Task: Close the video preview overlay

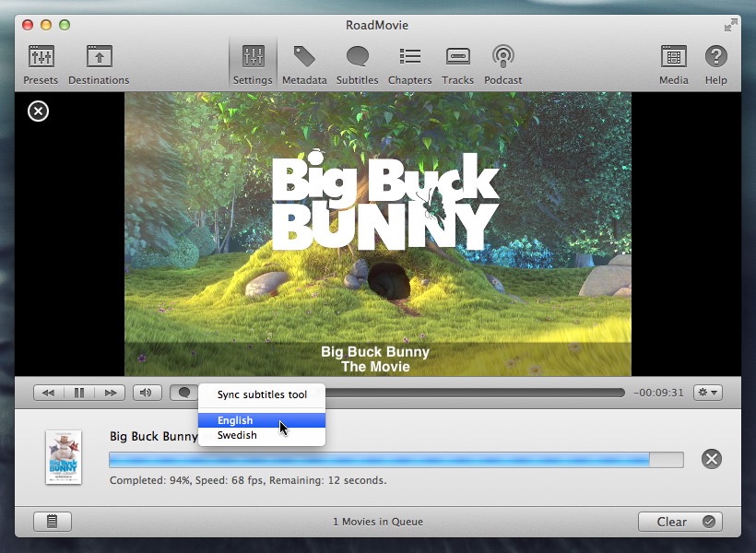Action: [38, 112]
